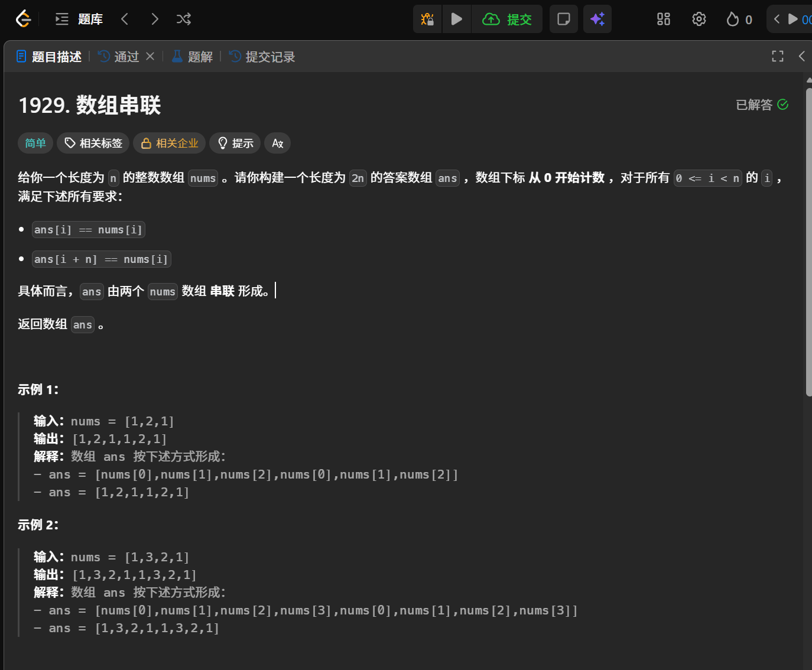Close the 通过 tab
The height and width of the screenshot is (670, 812).
[150, 56]
